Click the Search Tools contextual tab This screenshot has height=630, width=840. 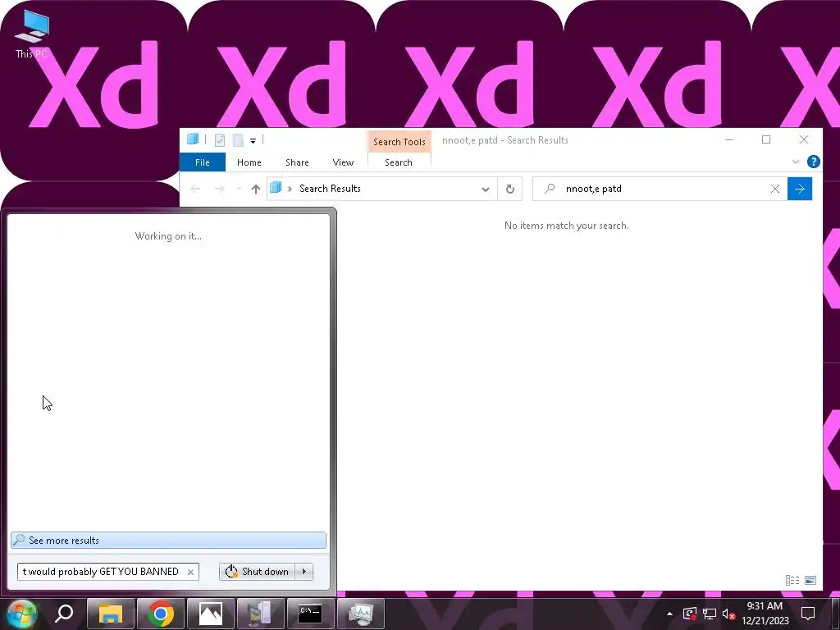tap(399, 141)
